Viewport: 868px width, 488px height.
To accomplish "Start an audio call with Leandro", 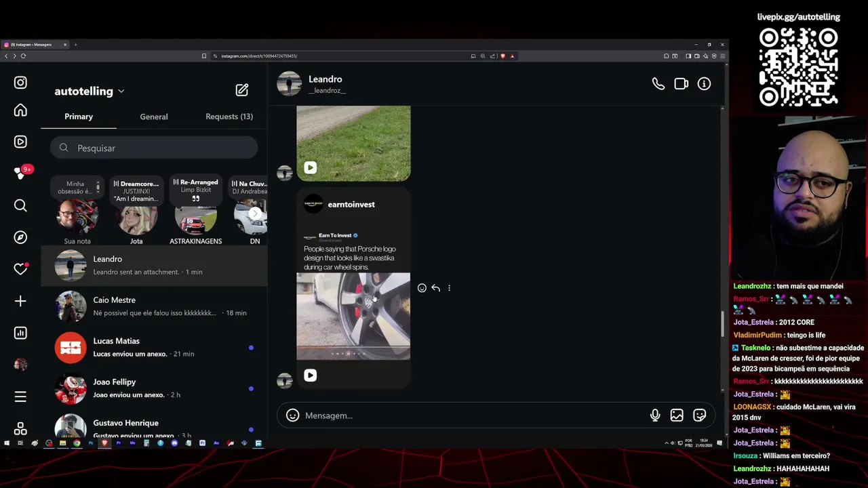I will click(x=658, y=84).
